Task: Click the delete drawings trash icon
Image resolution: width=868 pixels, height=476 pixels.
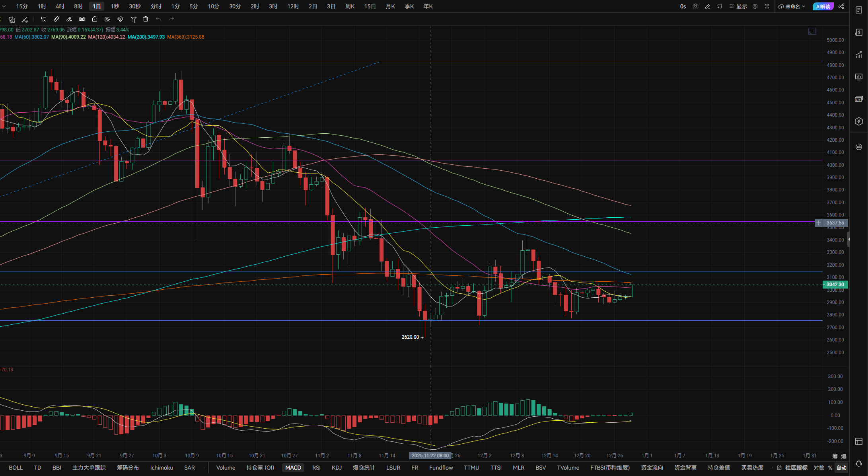Action: [146, 19]
